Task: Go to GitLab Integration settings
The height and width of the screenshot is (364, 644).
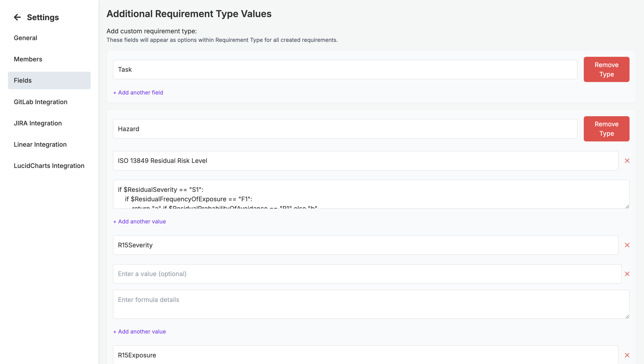Action: coord(41,102)
